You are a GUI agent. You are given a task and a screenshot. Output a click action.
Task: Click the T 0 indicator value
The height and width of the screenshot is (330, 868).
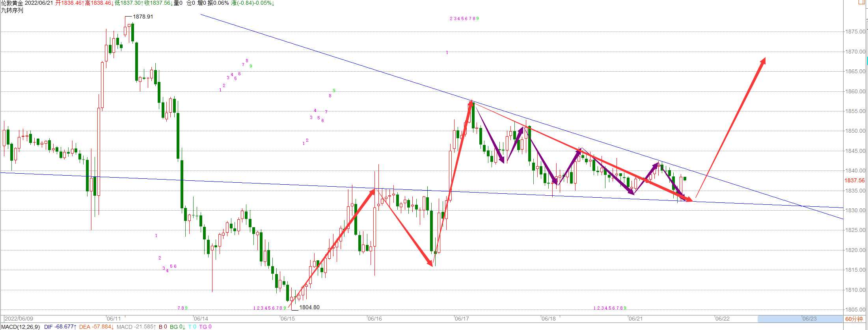point(192,327)
